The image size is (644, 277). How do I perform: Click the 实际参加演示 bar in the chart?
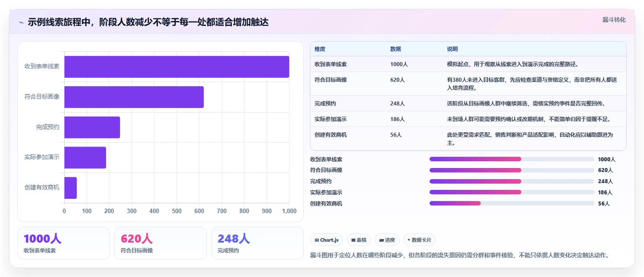coord(85,158)
